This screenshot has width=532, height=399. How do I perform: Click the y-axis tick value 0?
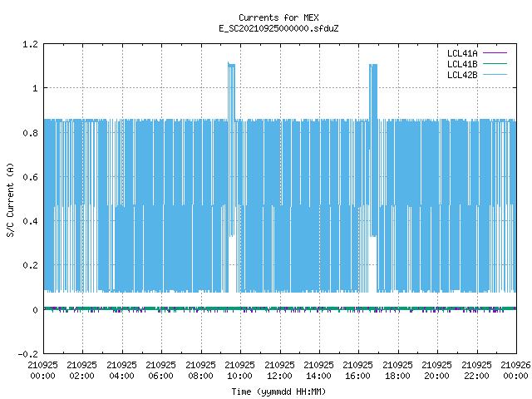click(35, 310)
